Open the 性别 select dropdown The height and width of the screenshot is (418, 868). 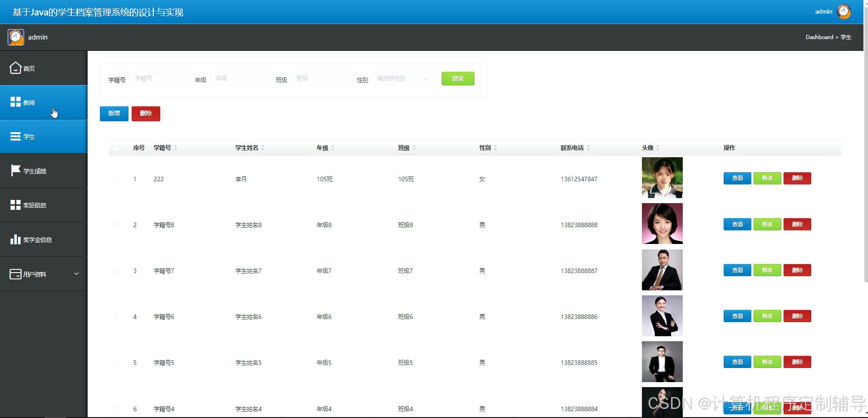coord(403,79)
